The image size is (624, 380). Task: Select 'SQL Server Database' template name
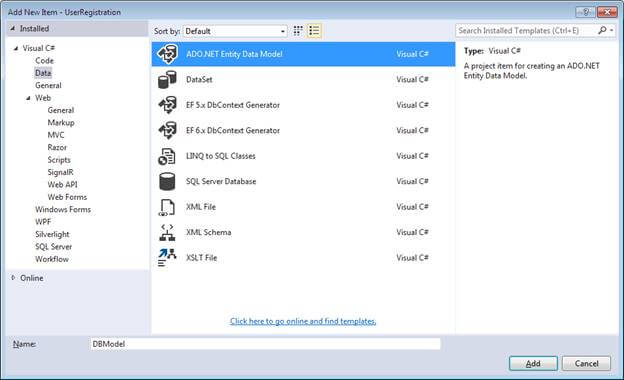[221, 181]
